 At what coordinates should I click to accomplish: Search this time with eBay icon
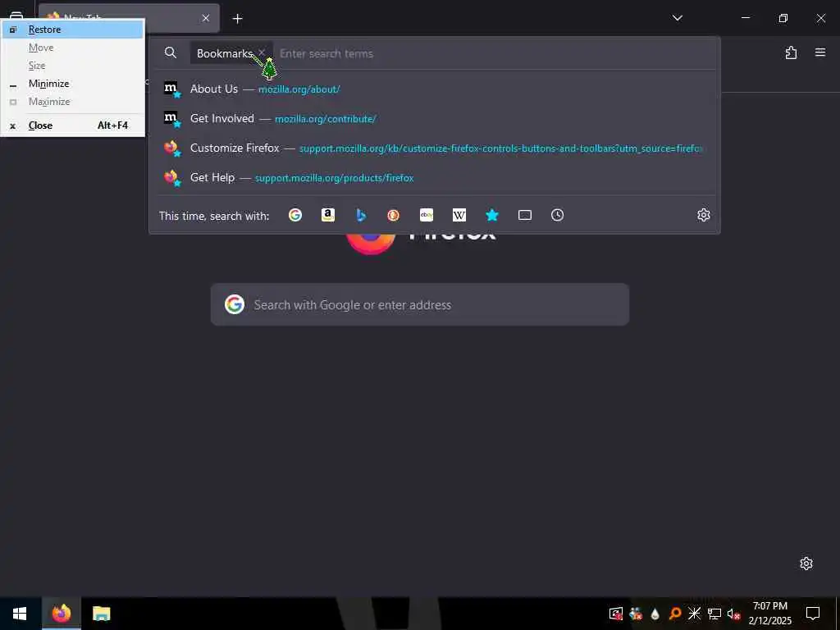pos(427,215)
